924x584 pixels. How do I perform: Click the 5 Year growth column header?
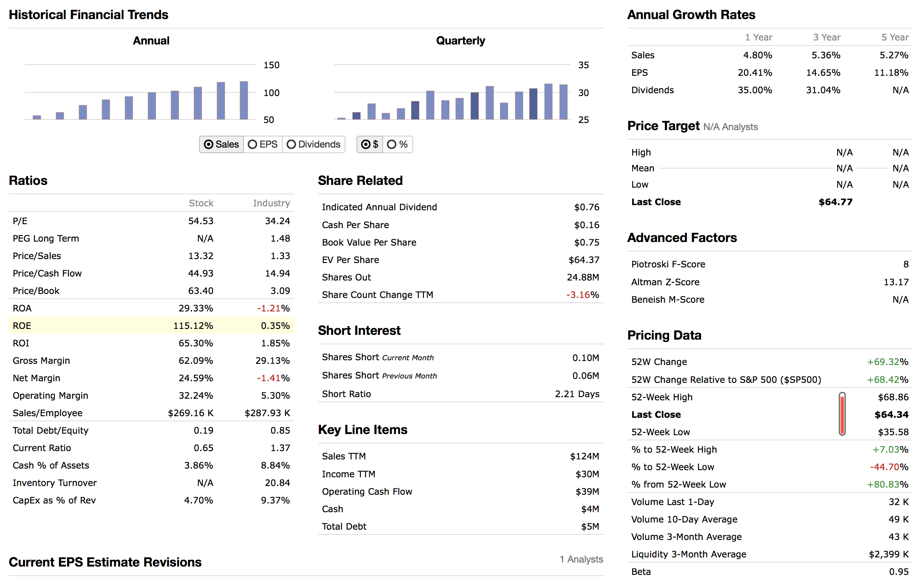895,37
